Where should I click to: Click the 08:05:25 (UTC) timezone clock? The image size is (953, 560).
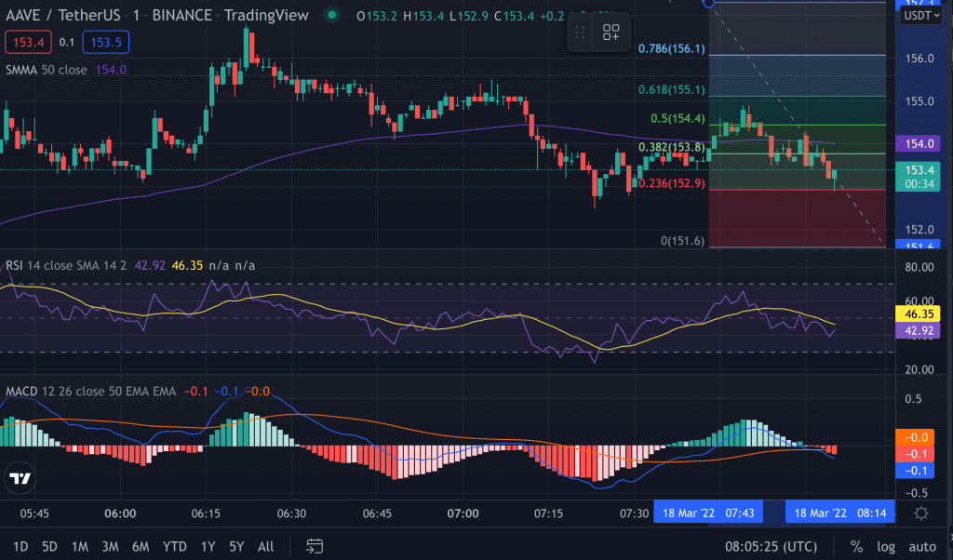point(771,546)
